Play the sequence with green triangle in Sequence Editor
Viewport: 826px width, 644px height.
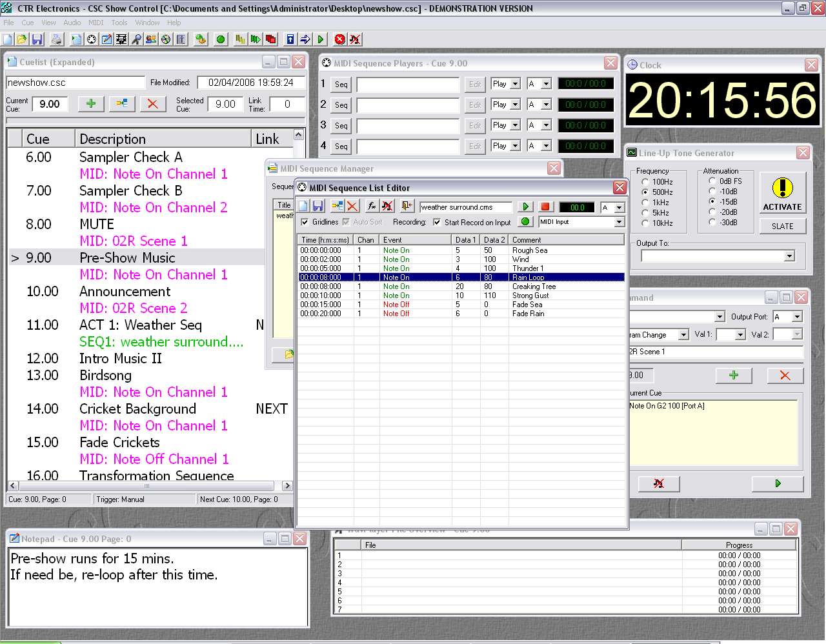pos(526,206)
